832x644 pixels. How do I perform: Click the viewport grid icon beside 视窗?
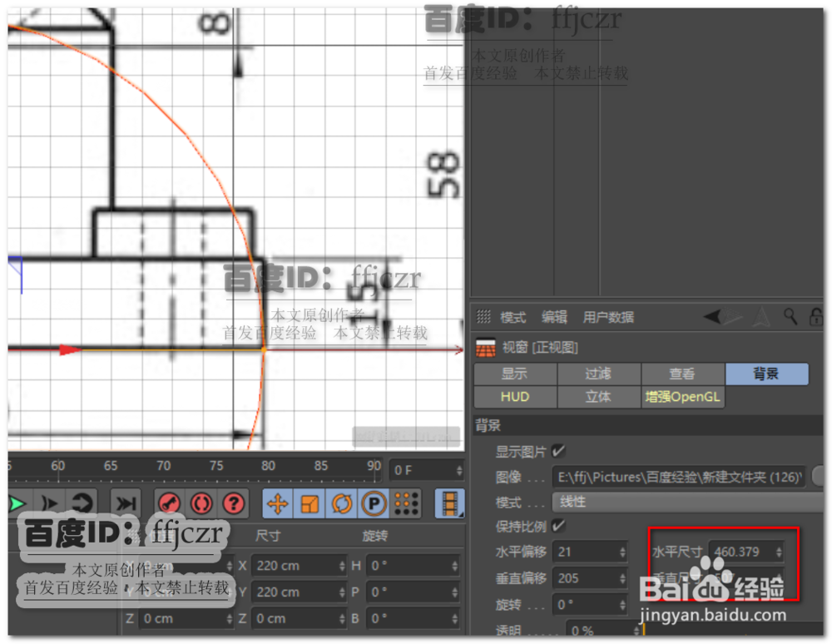pos(485,348)
